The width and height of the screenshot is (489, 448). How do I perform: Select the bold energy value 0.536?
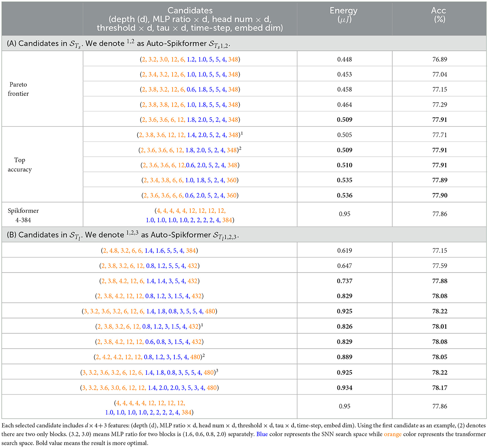pos(344,195)
